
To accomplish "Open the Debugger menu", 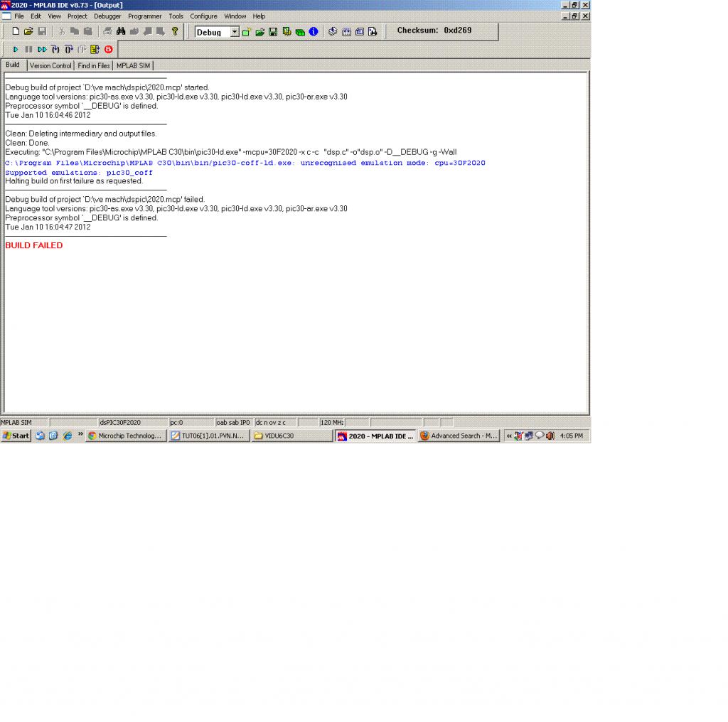I will pyautogui.click(x=107, y=16).
